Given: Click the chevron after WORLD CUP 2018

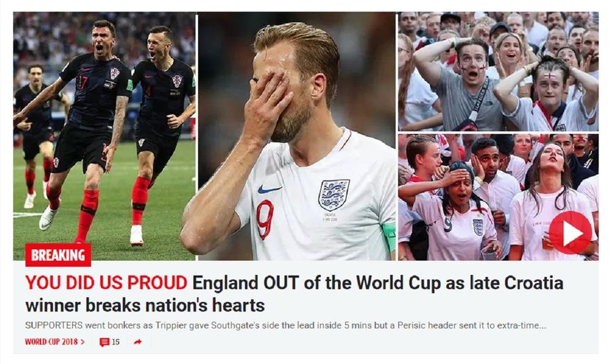Looking at the screenshot, I should coord(82,342).
